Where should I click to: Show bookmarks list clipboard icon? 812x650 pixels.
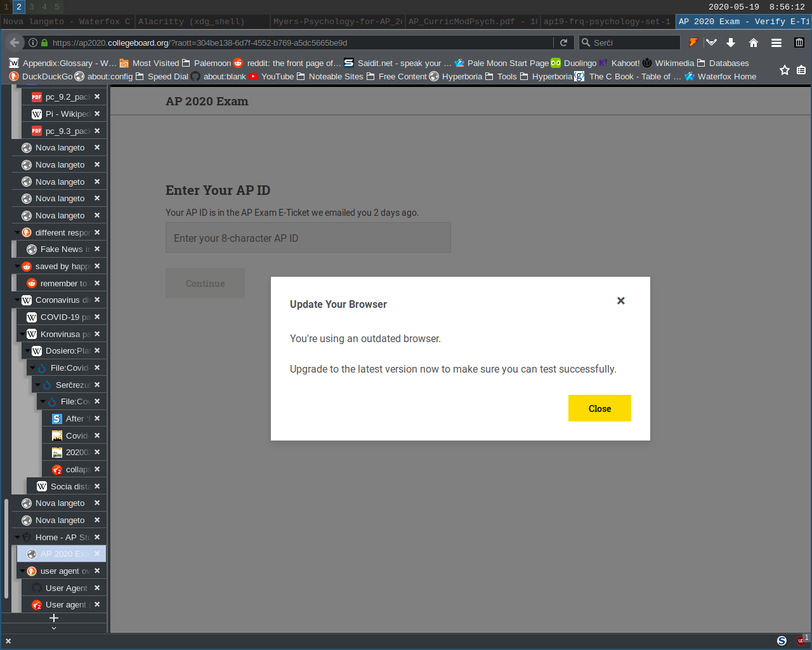pyautogui.click(x=801, y=70)
